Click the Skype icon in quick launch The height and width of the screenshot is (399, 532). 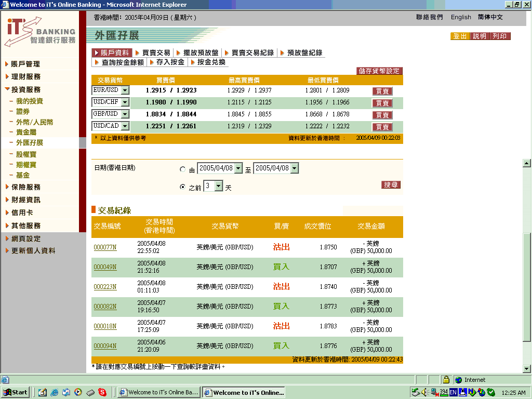tap(102, 392)
